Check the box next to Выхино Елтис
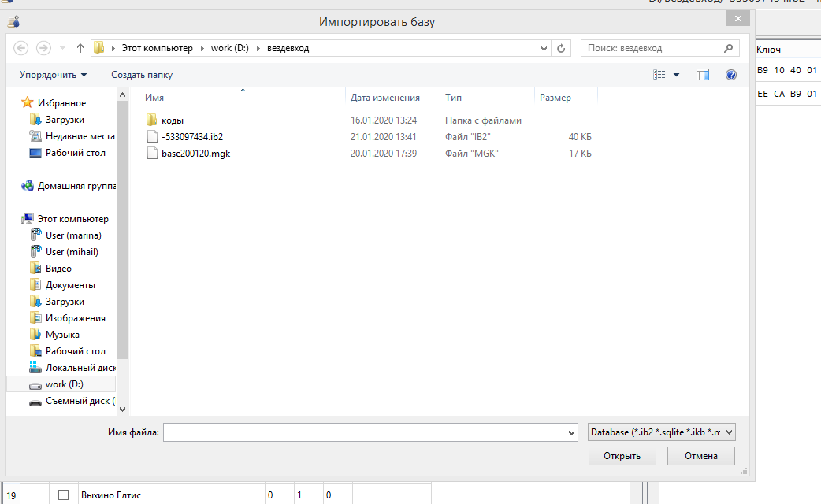This screenshot has width=821, height=504. (x=64, y=495)
